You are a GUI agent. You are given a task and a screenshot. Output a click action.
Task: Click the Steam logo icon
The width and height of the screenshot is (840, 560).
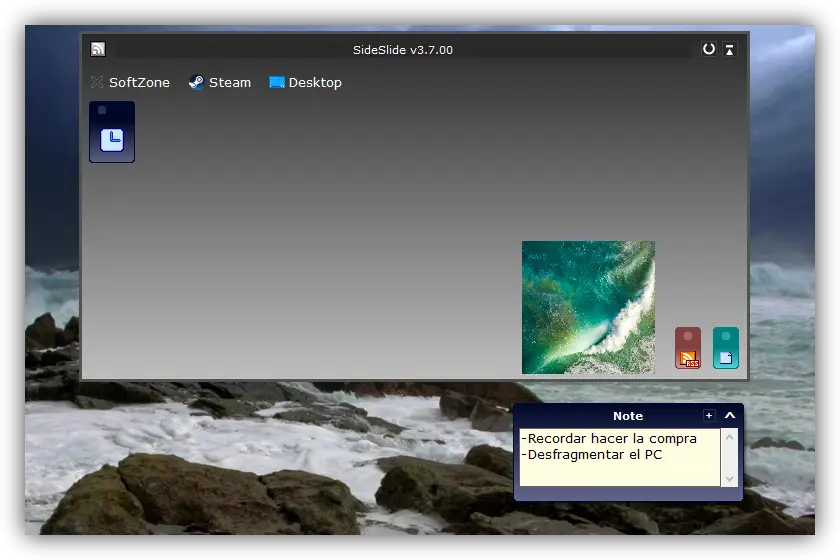tap(196, 82)
